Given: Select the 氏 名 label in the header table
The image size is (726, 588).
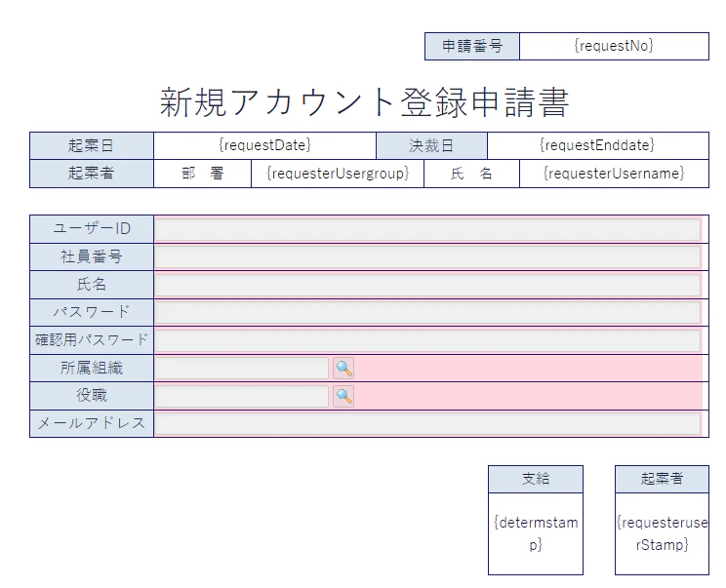Looking at the screenshot, I should [472, 174].
